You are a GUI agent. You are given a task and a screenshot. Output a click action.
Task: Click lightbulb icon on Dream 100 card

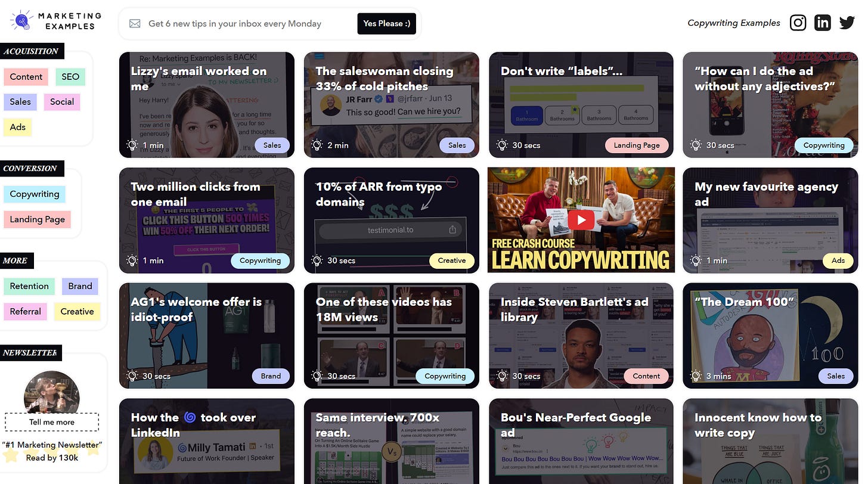696,376
